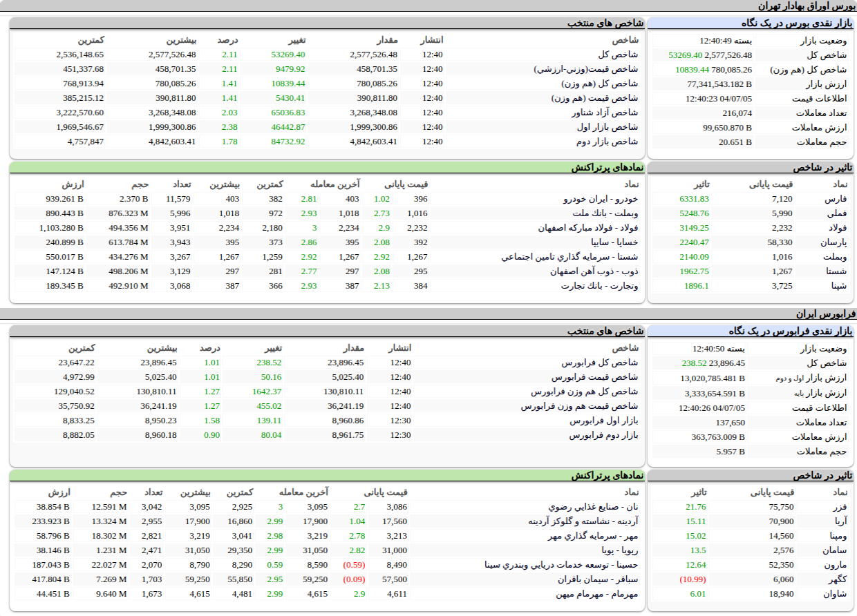The width and height of the screenshot is (857, 616).
Task: Click Farabourse trade count 137,650
Action: tap(731, 422)
